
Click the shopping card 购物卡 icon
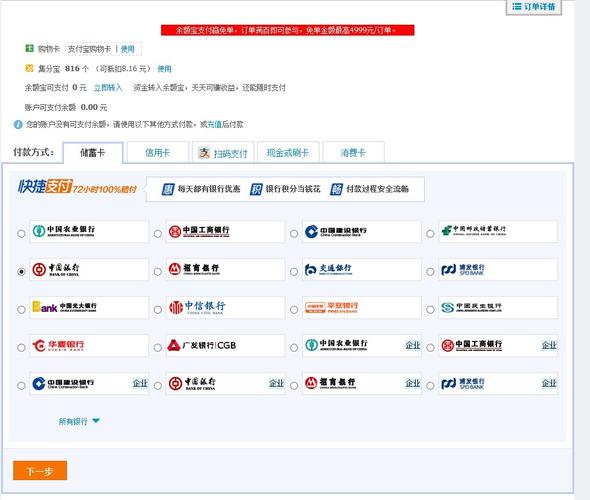[x=29, y=48]
